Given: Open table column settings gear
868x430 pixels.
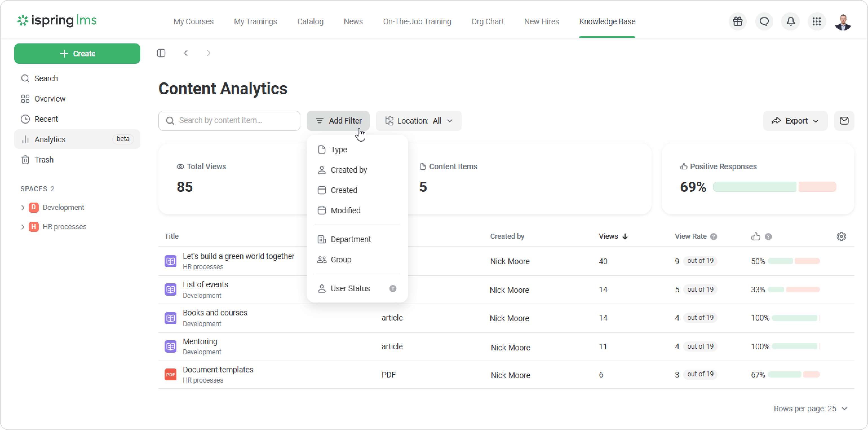Looking at the screenshot, I should tap(841, 236).
